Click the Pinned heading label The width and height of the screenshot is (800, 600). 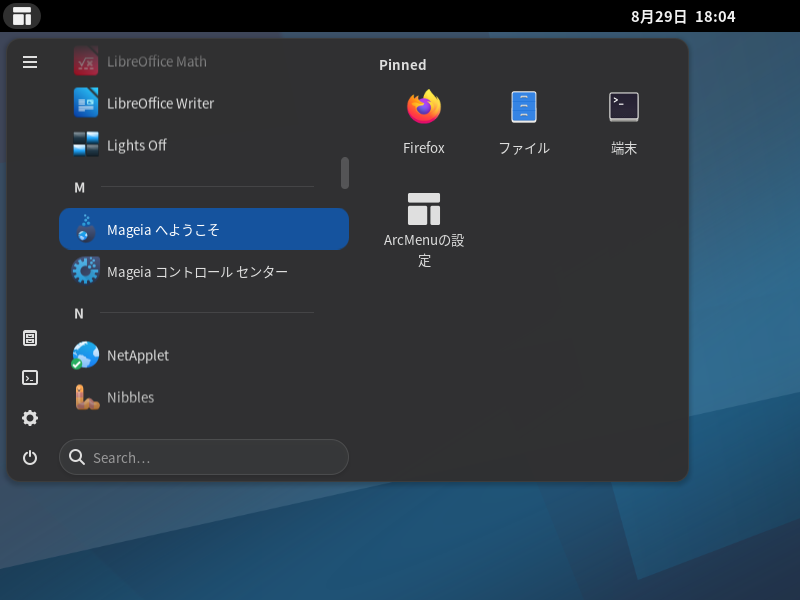point(403,65)
